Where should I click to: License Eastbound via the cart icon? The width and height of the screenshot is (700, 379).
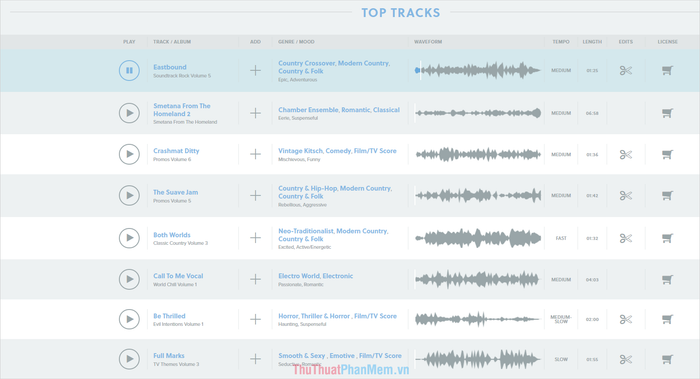tap(667, 71)
